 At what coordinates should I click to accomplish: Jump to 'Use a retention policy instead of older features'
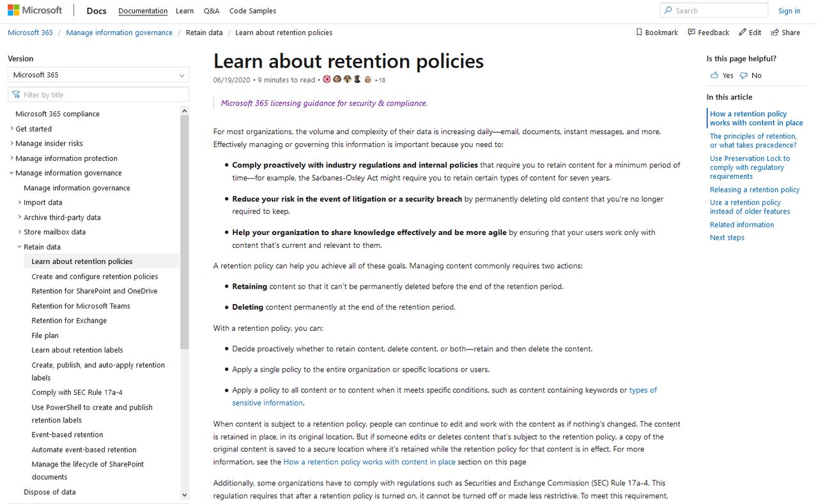click(x=750, y=207)
